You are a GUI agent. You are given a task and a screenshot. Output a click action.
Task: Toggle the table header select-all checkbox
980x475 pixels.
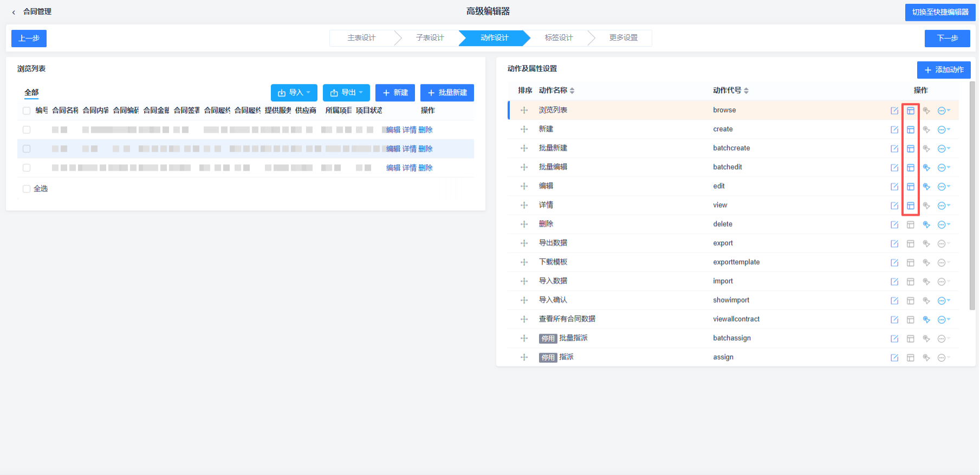(27, 111)
